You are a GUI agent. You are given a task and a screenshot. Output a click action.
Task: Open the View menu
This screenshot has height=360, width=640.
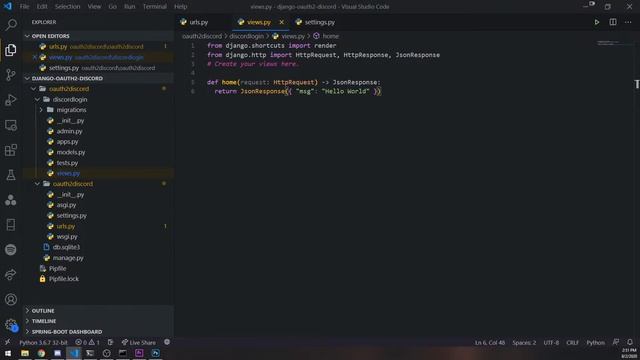(94, 7)
